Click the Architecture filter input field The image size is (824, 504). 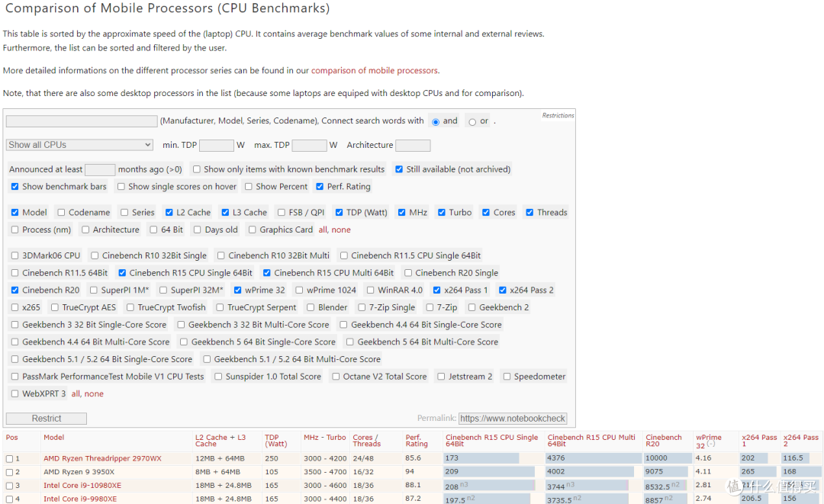point(413,145)
